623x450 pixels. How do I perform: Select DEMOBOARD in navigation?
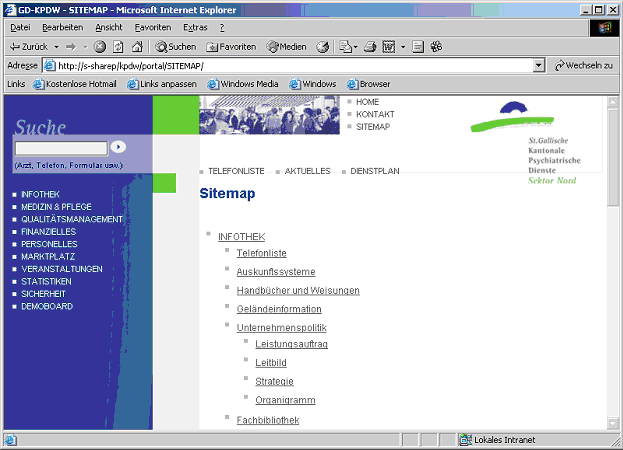point(47,307)
